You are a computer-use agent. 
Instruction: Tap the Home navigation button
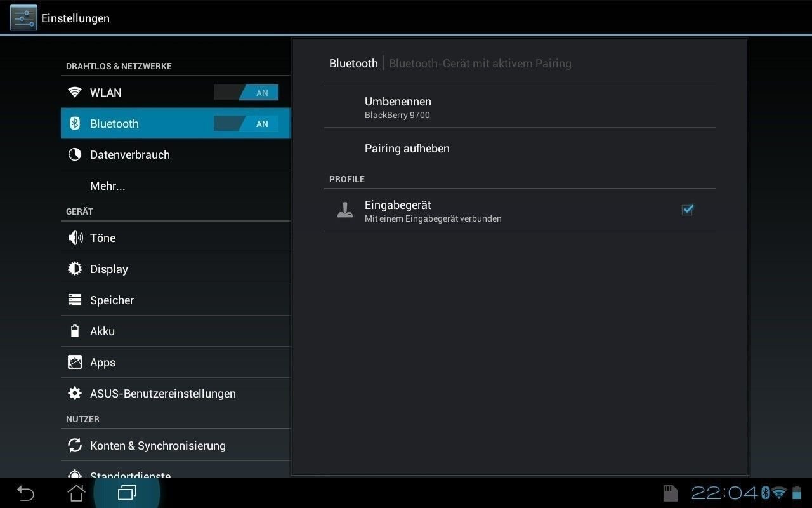(x=76, y=493)
